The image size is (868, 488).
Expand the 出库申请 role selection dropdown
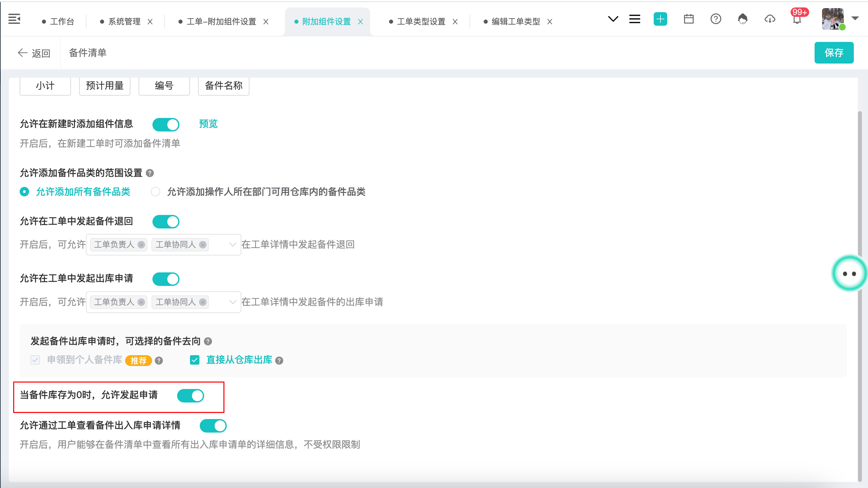[x=233, y=302]
